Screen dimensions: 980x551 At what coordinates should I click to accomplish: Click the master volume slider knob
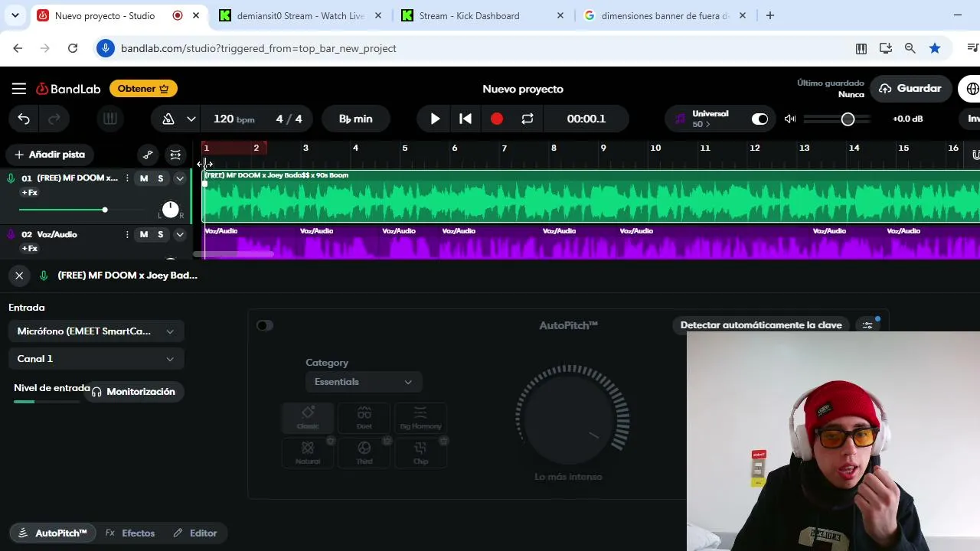(848, 119)
